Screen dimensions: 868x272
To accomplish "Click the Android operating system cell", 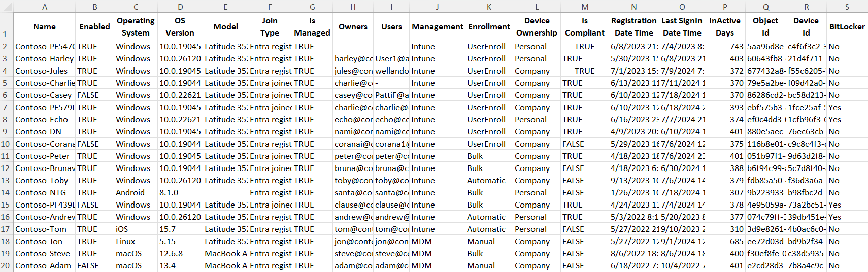I will [x=136, y=192].
